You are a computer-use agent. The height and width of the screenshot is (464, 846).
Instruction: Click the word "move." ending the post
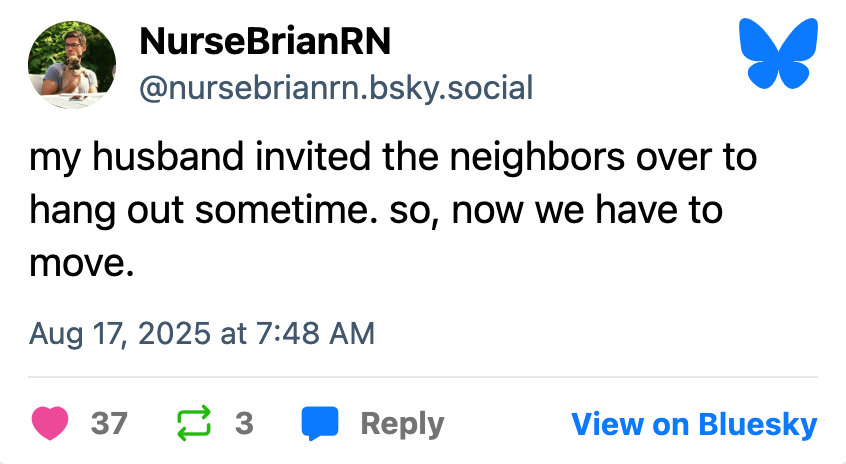tap(81, 264)
